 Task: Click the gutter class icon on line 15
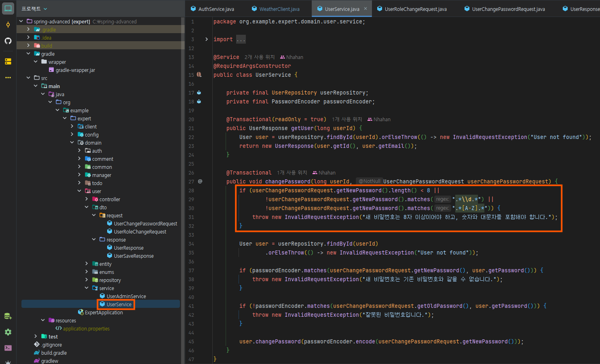point(199,75)
